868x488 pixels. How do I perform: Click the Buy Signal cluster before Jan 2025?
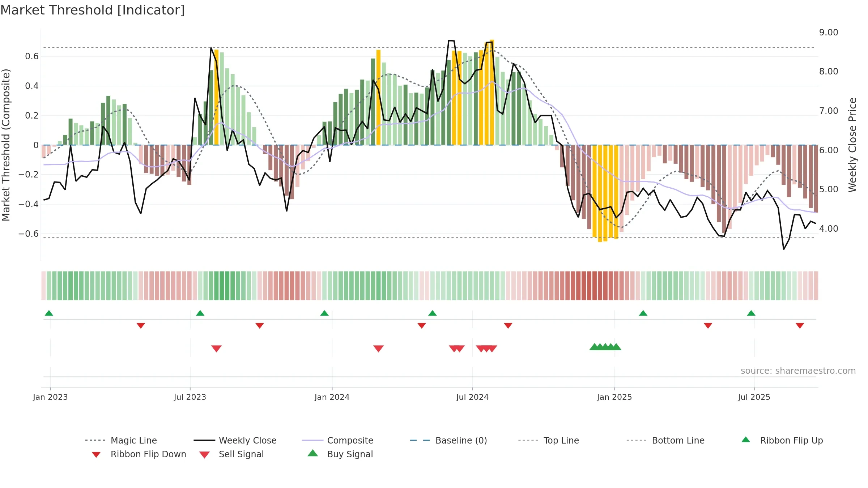605,347
